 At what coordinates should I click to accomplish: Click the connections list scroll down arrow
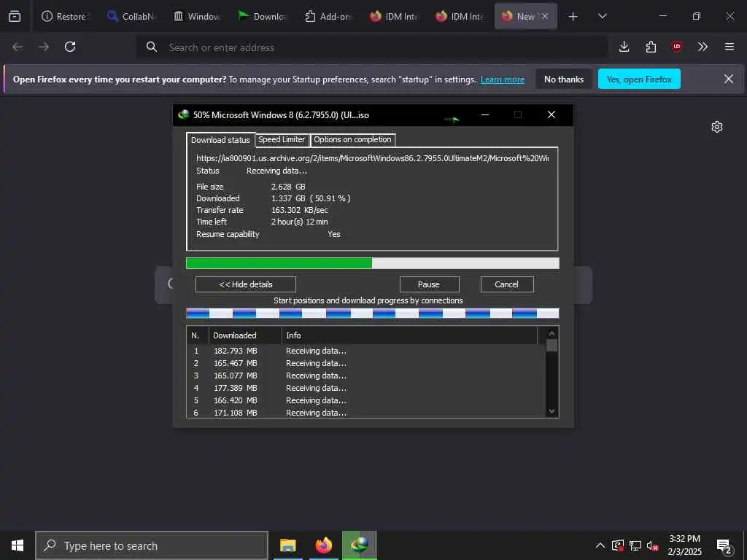point(551,411)
